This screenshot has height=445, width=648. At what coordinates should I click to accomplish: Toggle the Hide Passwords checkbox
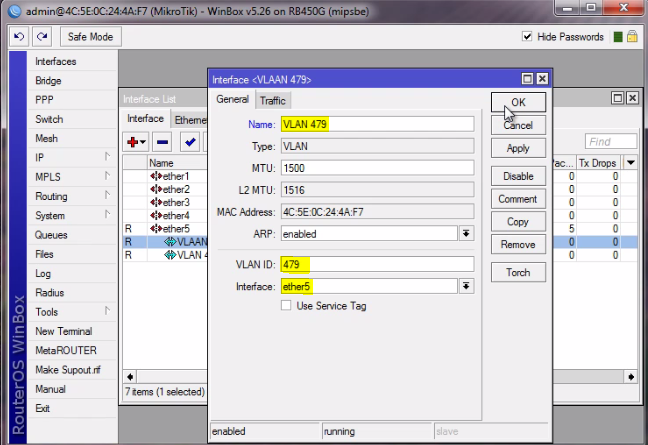527,37
